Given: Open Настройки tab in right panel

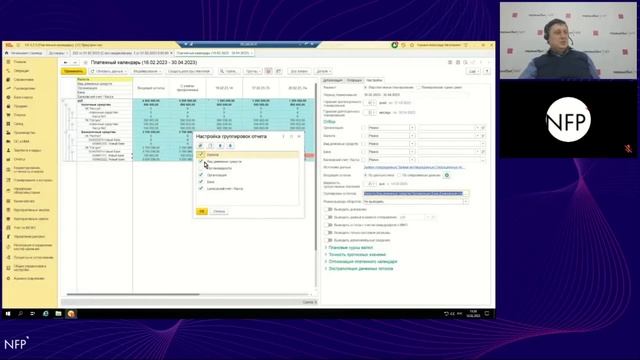Looking at the screenshot, I should [374, 80].
